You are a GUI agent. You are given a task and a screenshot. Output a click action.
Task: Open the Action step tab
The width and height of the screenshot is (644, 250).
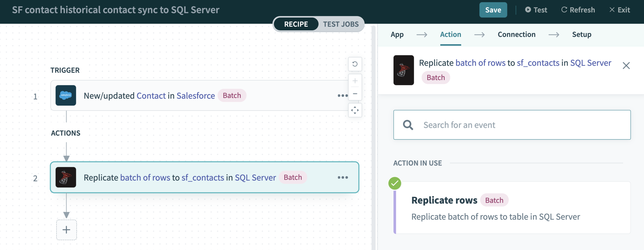coord(451,34)
